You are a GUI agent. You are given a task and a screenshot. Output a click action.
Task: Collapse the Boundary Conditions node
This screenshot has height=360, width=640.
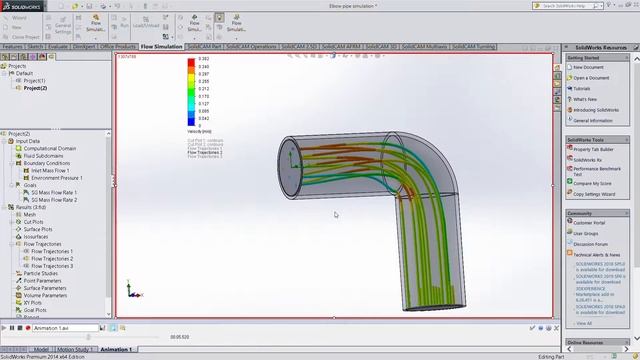[11, 163]
